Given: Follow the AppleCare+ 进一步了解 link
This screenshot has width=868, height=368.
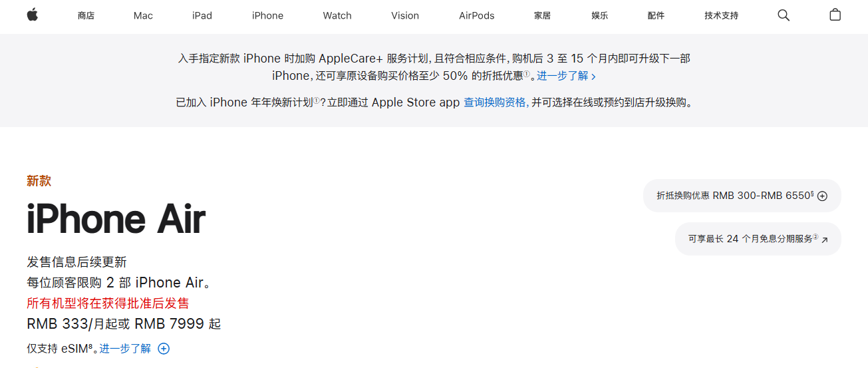Looking at the screenshot, I should click(x=566, y=76).
